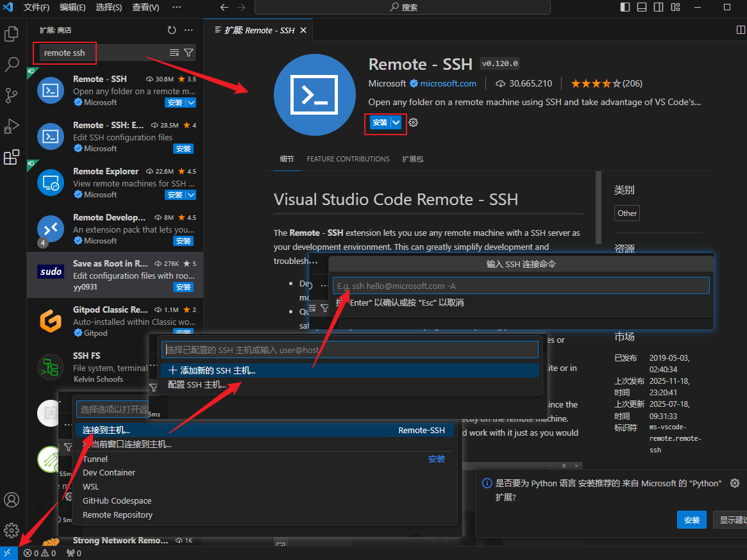Click the Remote - SSH extension large logo
This screenshot has height=560, width=747.
pyautogui.click(x=314, y=95)
